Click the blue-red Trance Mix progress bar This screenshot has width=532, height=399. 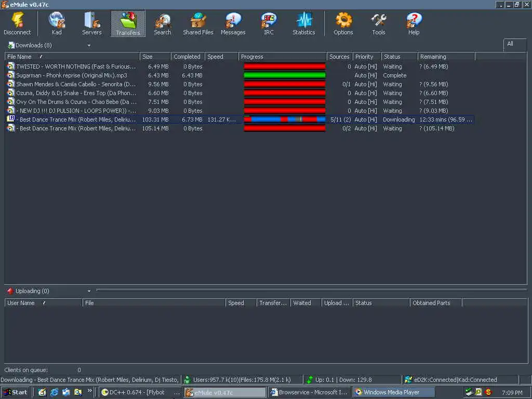(285, 119)
